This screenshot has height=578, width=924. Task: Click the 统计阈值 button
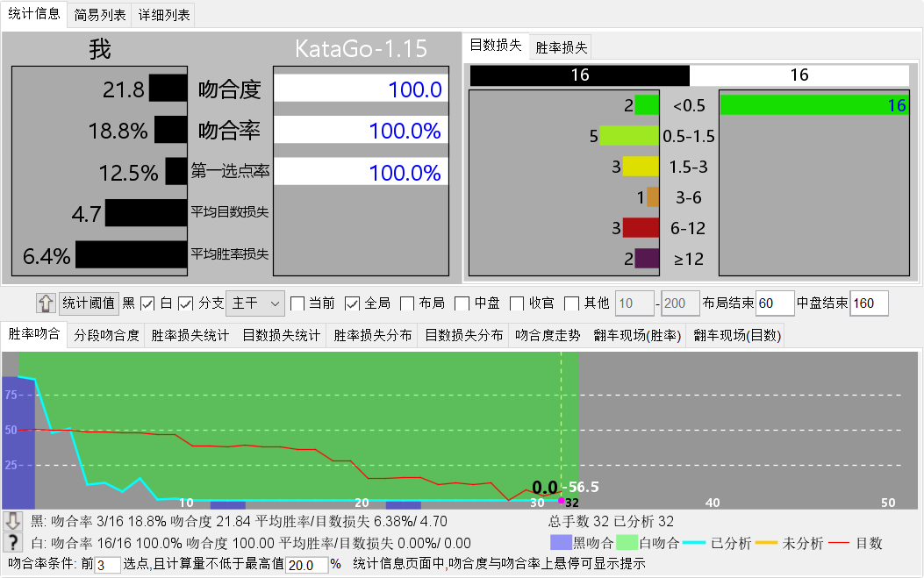click(89, 303)
